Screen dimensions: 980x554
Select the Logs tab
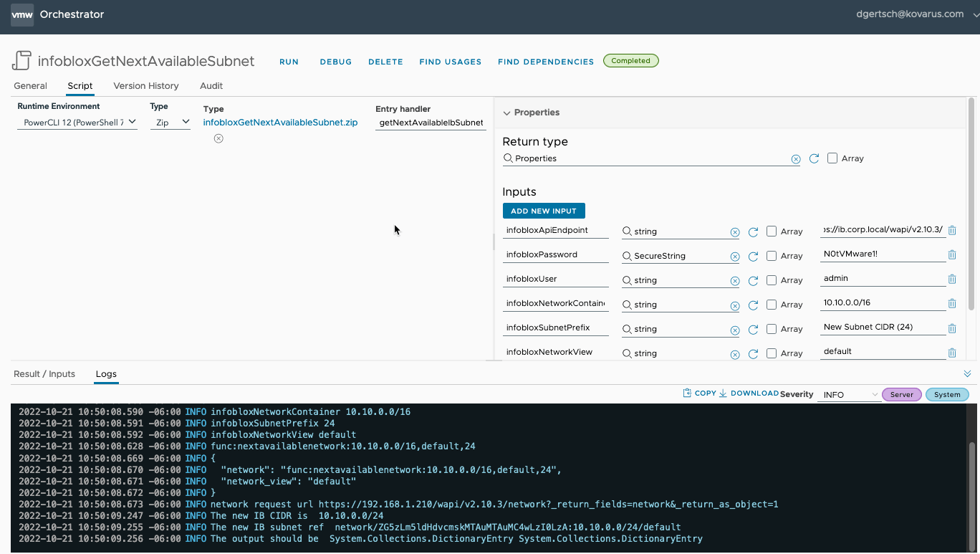(x=106, y=374)
